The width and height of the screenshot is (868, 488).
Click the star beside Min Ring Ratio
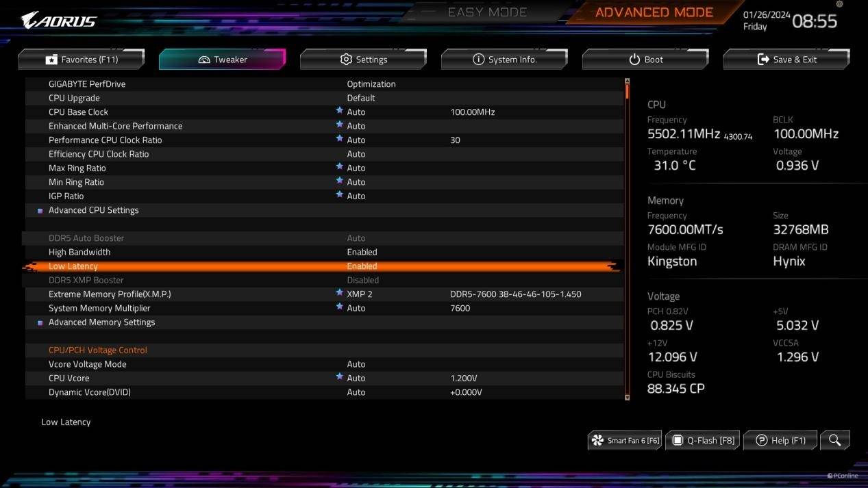pyautogui.click(x=339, y=181)
